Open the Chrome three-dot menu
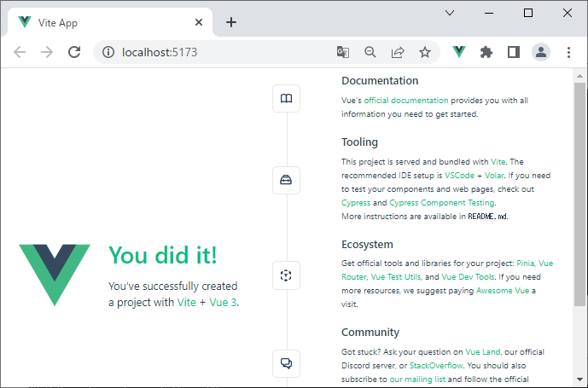The width and height of the screenshot is (588, 388). click(568, 52)
